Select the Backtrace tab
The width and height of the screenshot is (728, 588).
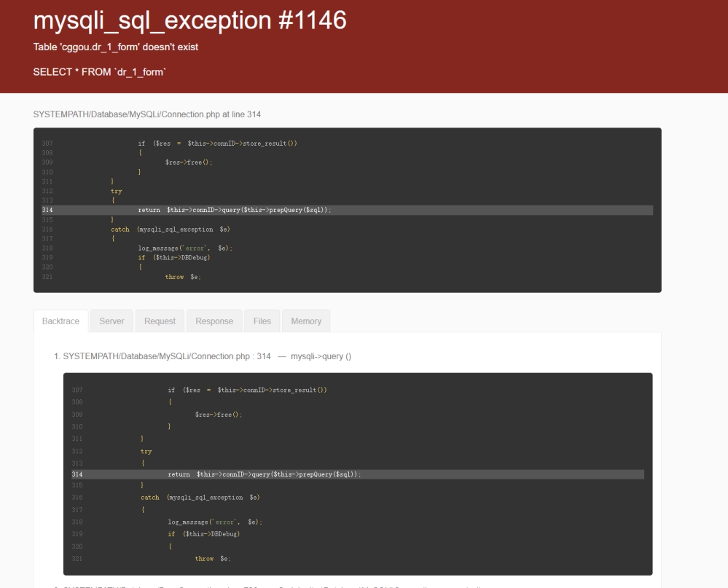click(60, 321)
